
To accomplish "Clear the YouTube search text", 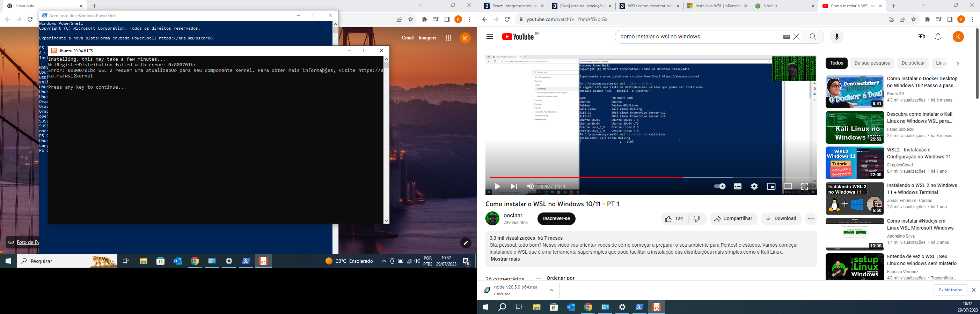I will [x=796, y=37].
